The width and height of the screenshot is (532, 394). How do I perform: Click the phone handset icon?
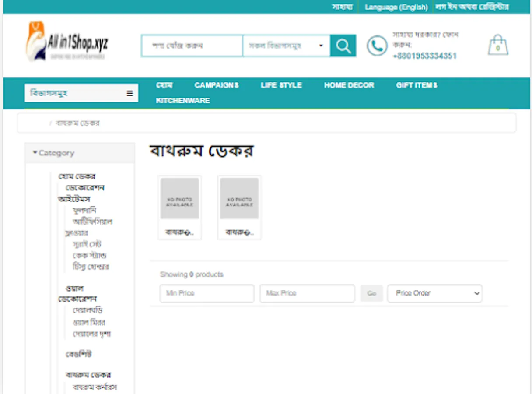coord(377,46)
